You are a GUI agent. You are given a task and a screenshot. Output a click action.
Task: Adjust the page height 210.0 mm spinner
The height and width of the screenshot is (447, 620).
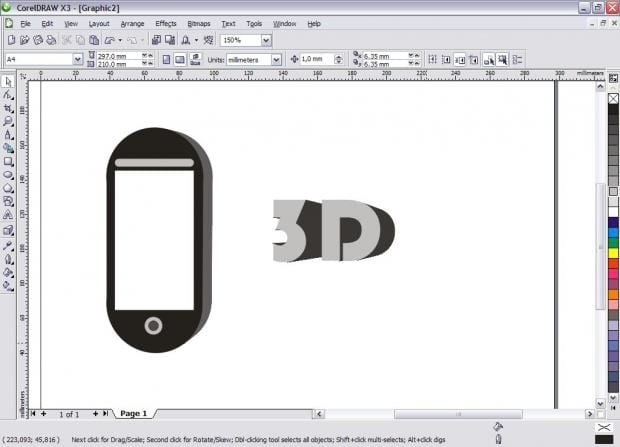147,63
